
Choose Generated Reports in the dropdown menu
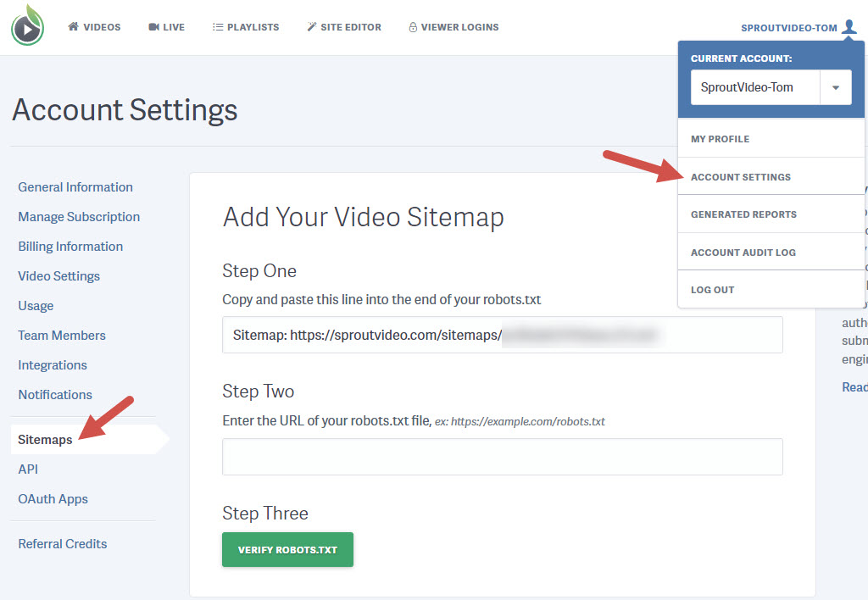tap(743, 214)
